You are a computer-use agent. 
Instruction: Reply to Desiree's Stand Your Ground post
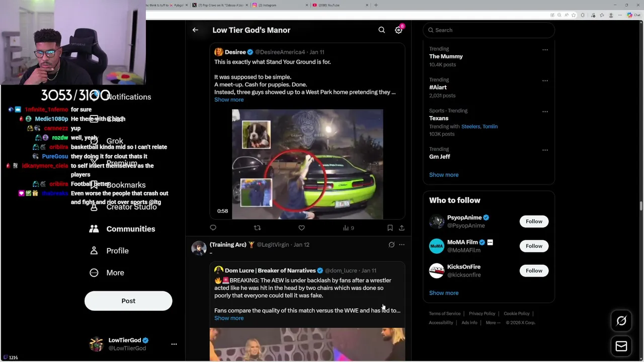click(213, 228)
